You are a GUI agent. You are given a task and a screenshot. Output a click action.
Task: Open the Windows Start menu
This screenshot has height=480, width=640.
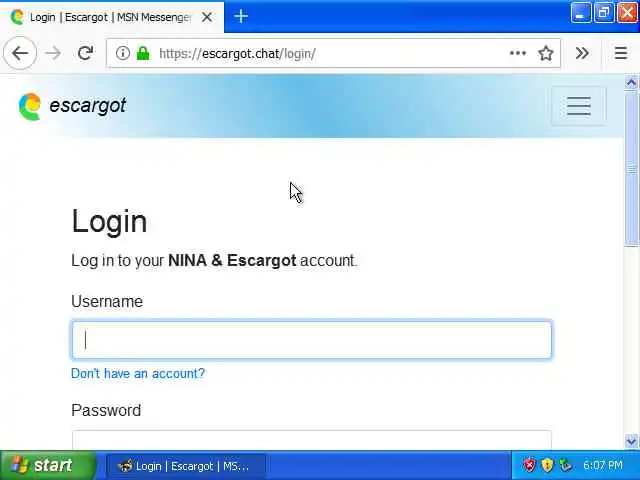[x=48, y=465]
